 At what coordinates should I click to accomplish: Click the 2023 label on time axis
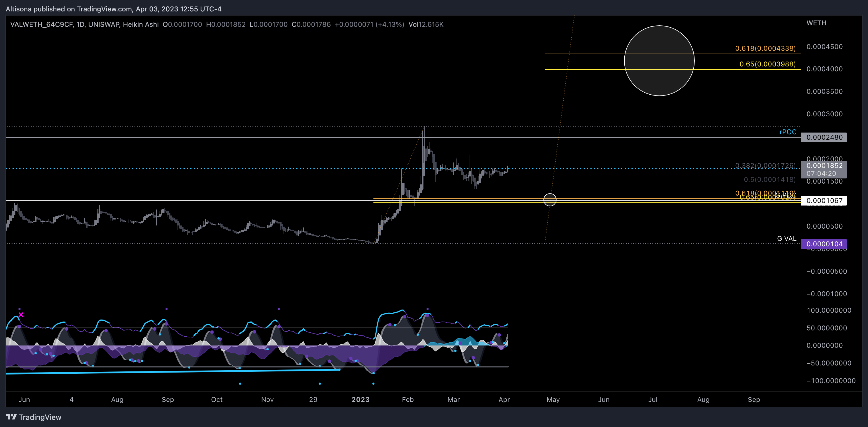[360, 400]
